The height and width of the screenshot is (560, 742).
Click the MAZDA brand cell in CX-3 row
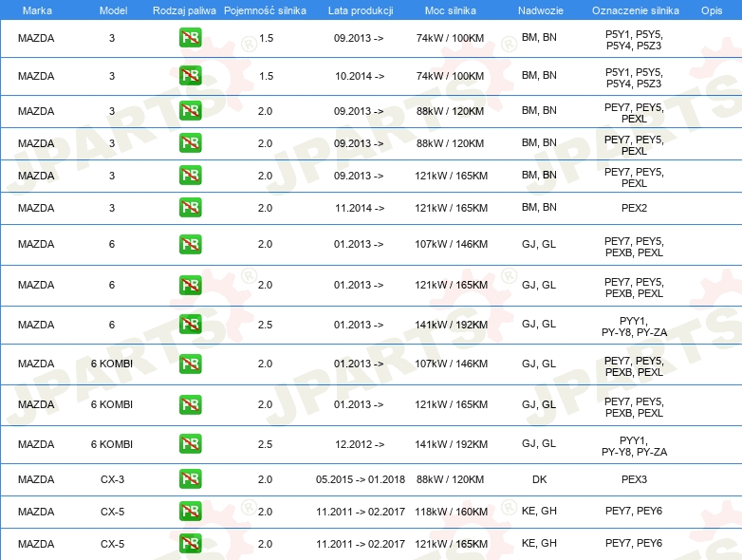36,479
